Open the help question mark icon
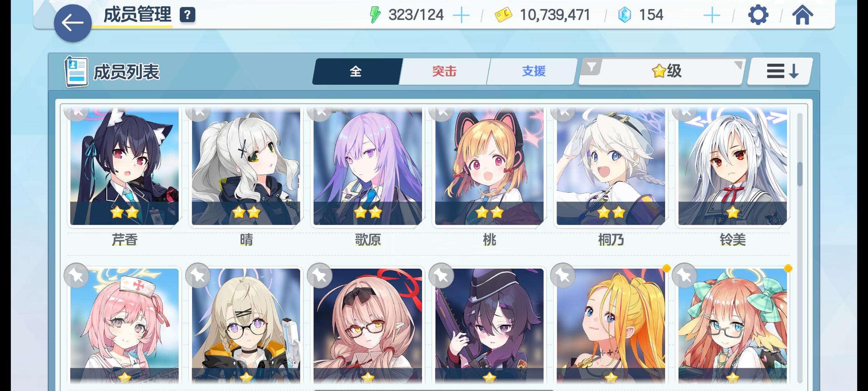 click(187, 15)
